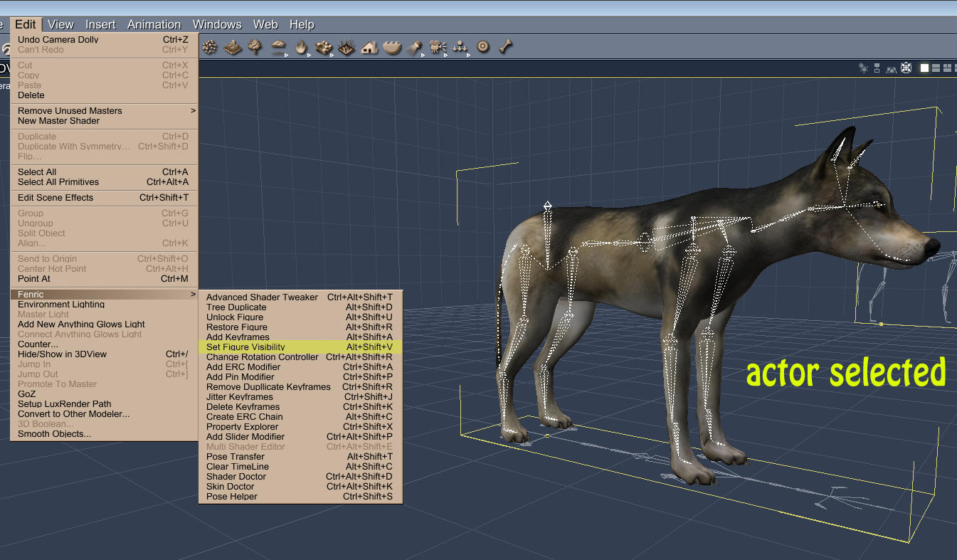Select Add Keyframes

pyautogui.click(x=301, y=337)
